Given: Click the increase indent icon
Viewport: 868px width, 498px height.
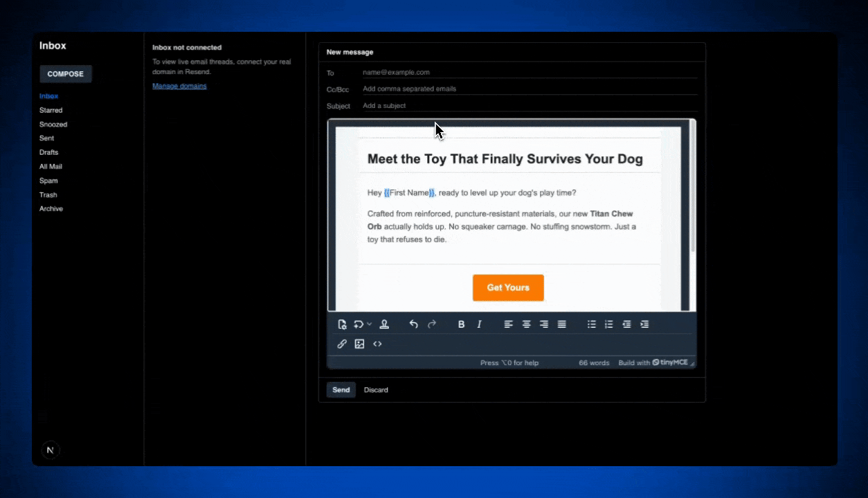Looking at the screenshot, I should pos(644,324).
